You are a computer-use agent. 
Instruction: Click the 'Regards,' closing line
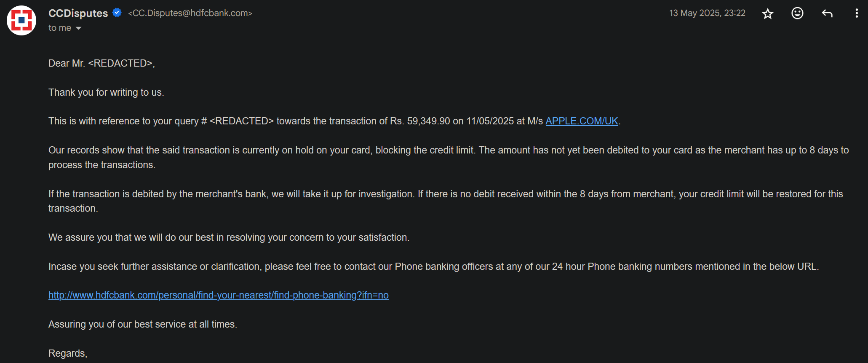68,353
